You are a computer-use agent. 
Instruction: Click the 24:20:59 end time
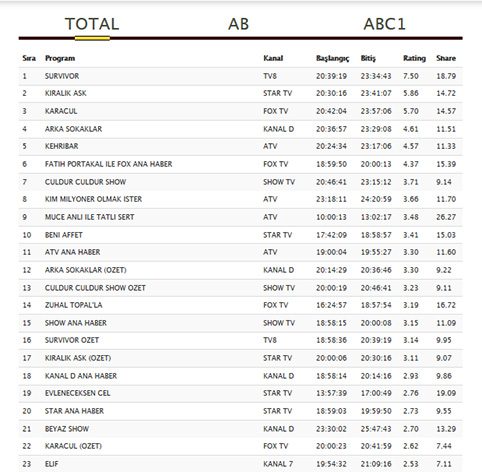pos(376,199)
